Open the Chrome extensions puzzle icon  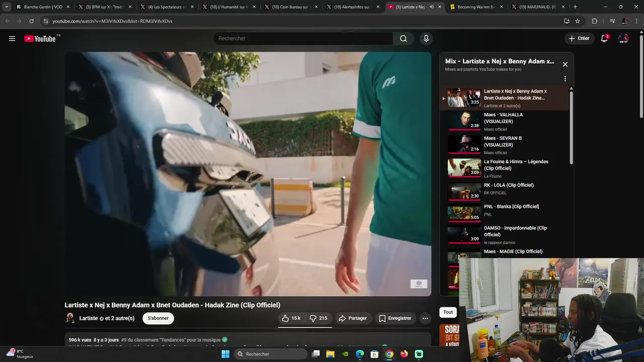(595, 21)
